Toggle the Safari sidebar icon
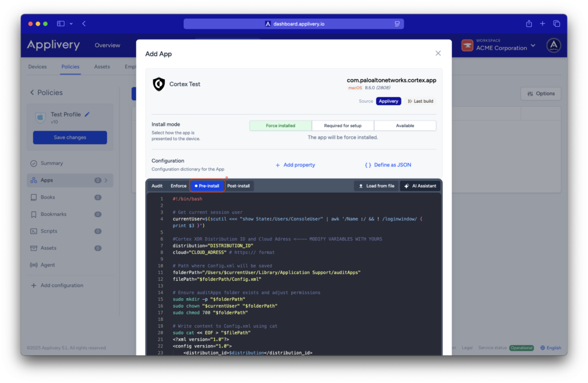This screenshot has width=588, height=383. pos(60,24)
